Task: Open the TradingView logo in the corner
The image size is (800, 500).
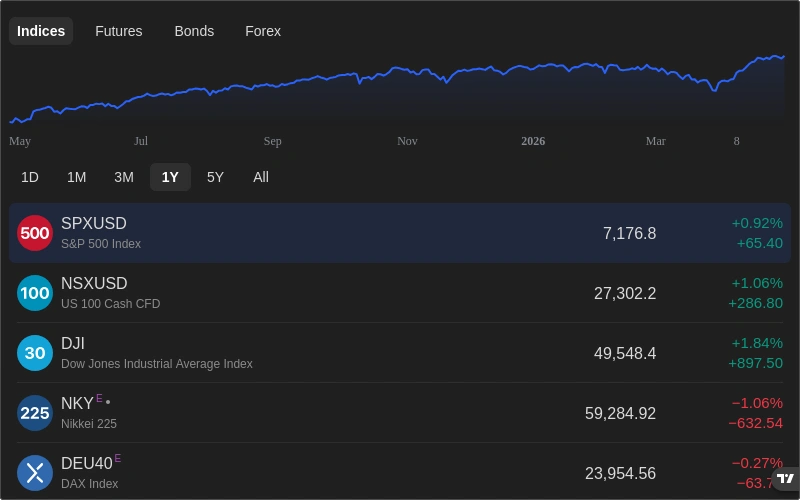Action: click(786, 479)
